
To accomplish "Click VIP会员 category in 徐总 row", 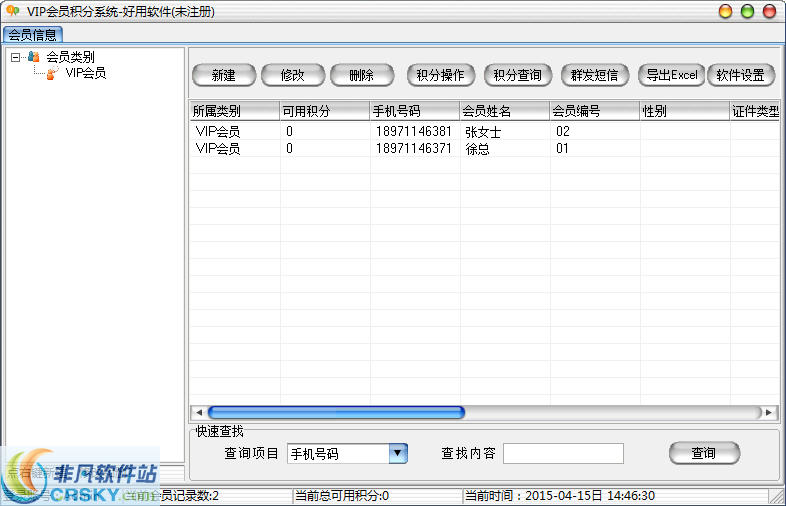I will pyautogui.click(x=218, y=148).
